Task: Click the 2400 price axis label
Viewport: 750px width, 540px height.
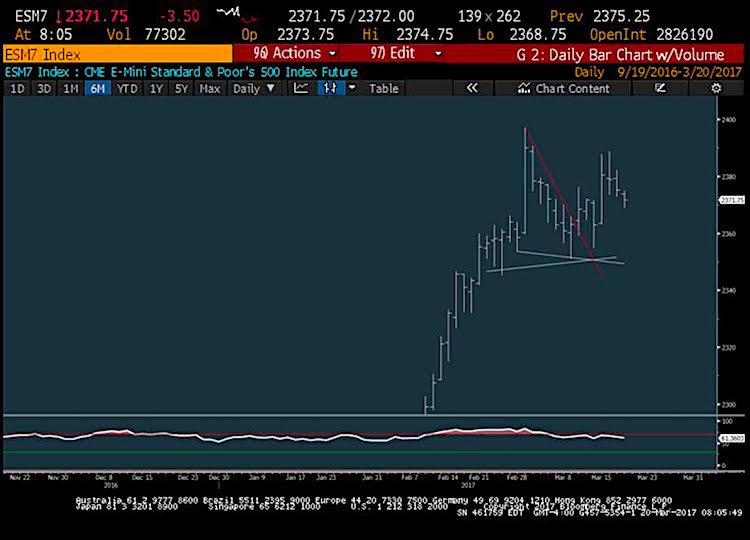Action: point(728,119)
